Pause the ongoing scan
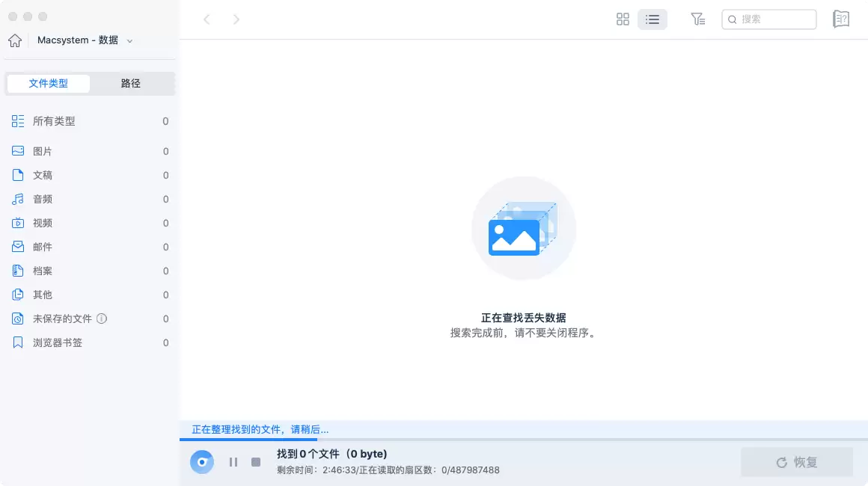The image size is (868, 486). [233, 462]
